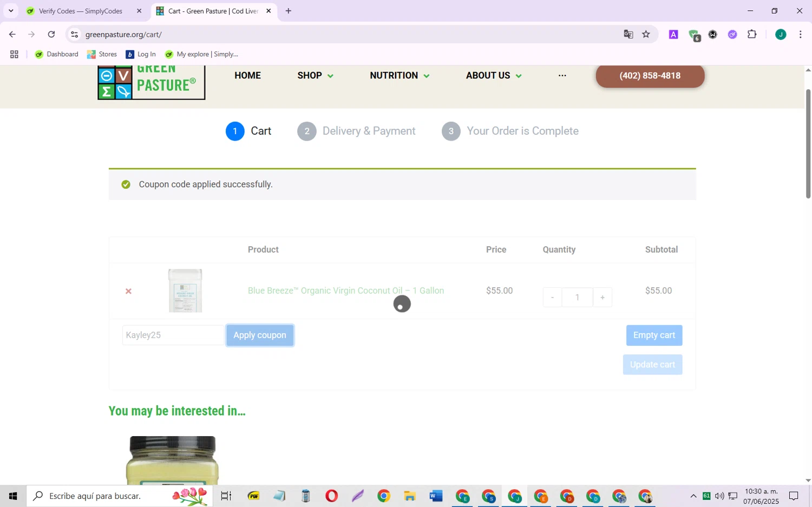The height and width of the screenshot is (507, 812).
Task: Open the Windows Start menu
Action: coord(13,496)
